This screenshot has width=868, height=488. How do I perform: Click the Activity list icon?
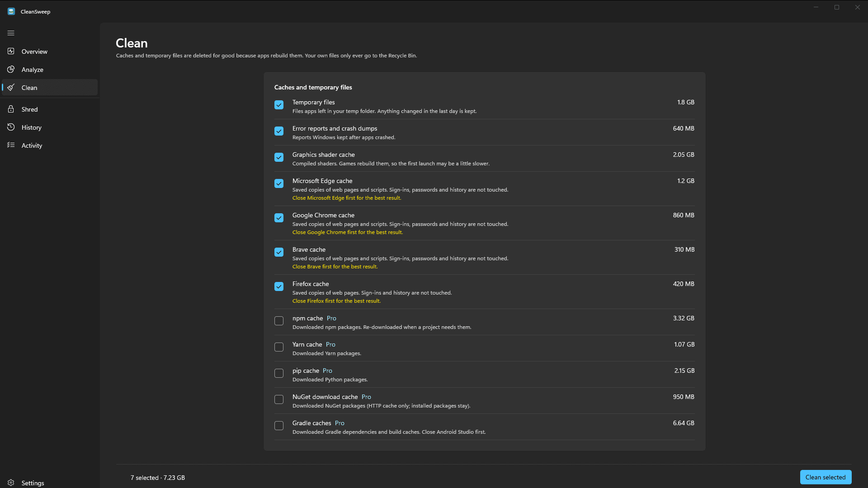coord(11,145)
